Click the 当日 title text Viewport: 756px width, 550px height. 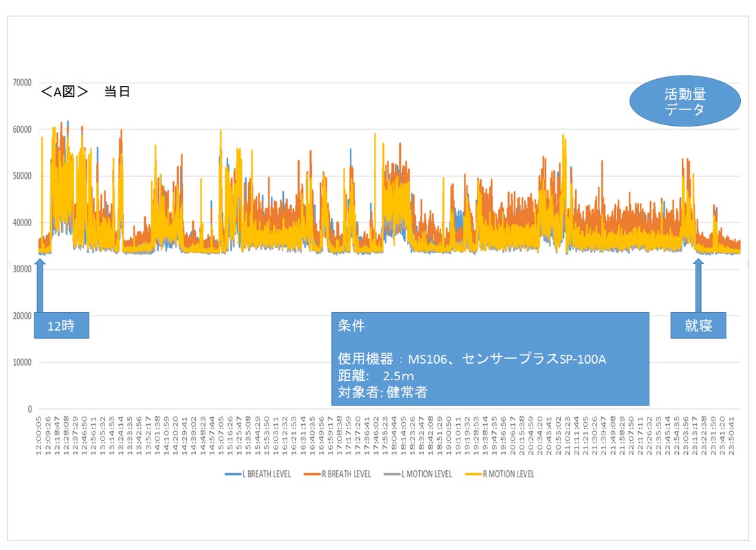(x=117, y=91)
